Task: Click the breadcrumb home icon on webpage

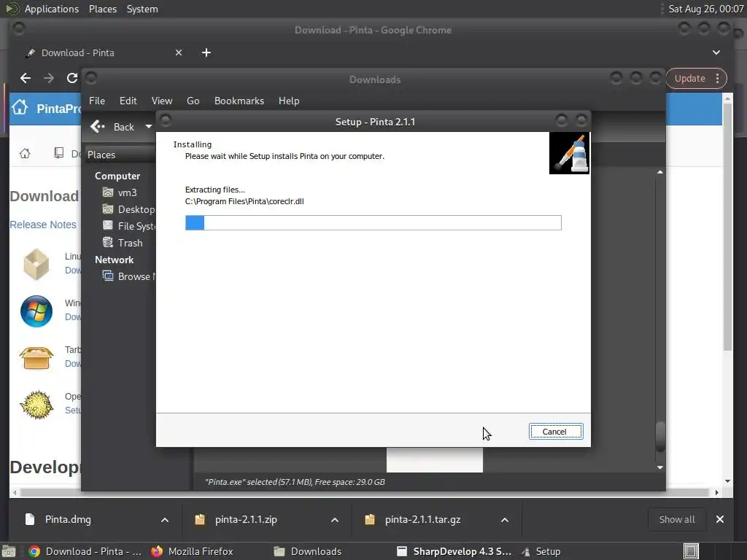Action: click(x=25, y=153)
